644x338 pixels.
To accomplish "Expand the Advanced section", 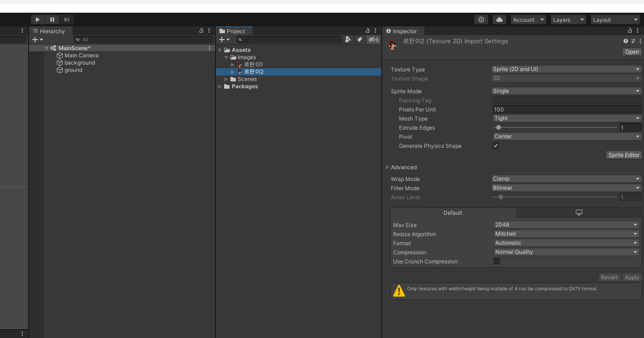I will tap(388, 167).
